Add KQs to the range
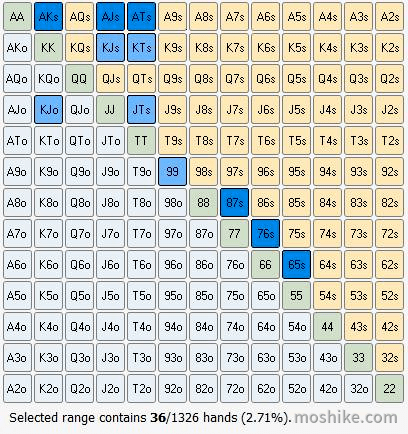 coord(79,48)
